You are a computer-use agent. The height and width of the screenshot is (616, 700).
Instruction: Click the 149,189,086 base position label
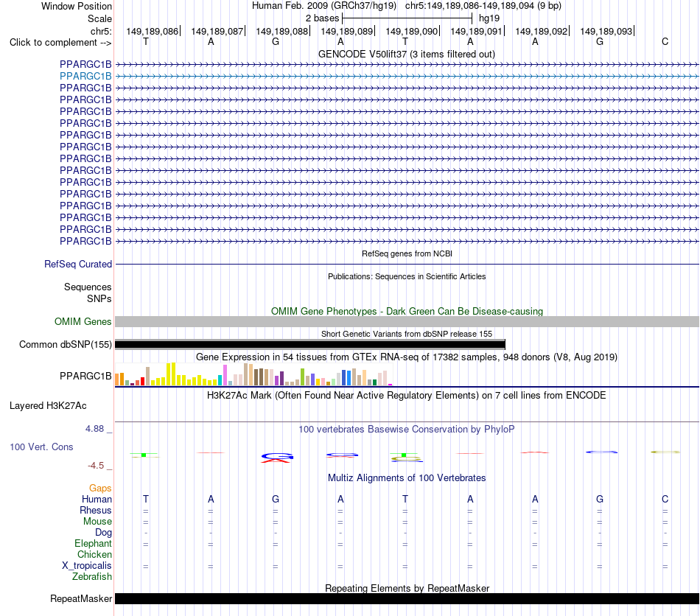pos(153,31)
